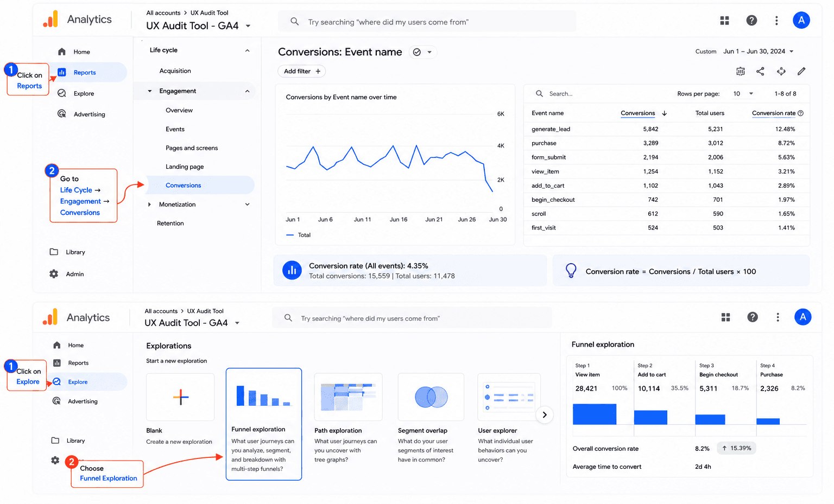Share the Conversions report via share icon
This screenshot has height=504, width=834.
[760, 71]
